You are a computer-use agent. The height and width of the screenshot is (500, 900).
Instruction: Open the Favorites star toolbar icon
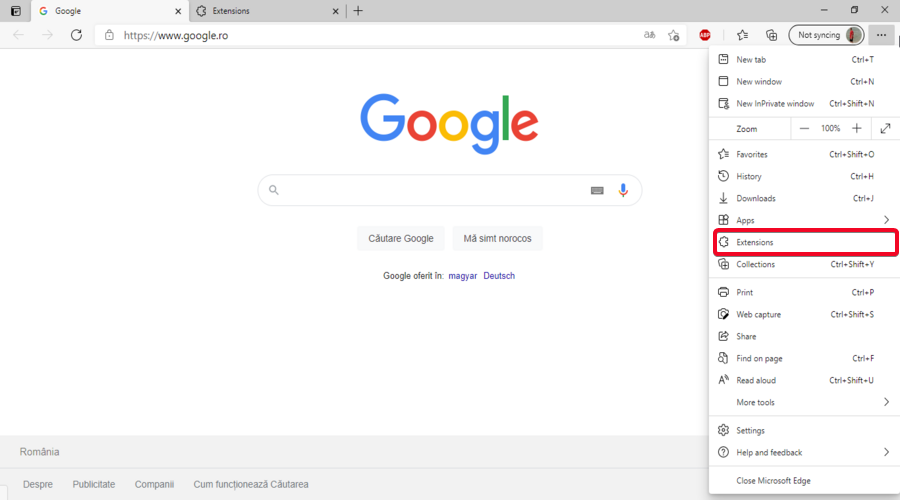click(x=742, y=35)
